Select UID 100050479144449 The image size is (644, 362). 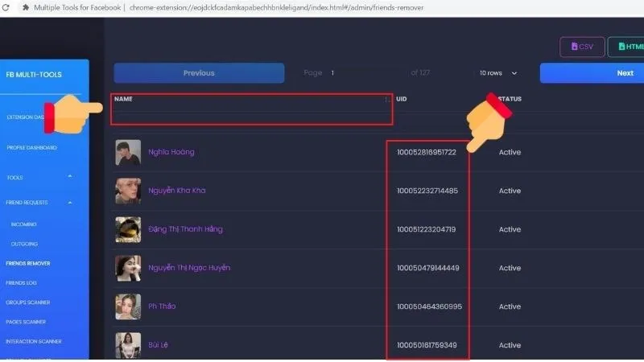point(428,268)
